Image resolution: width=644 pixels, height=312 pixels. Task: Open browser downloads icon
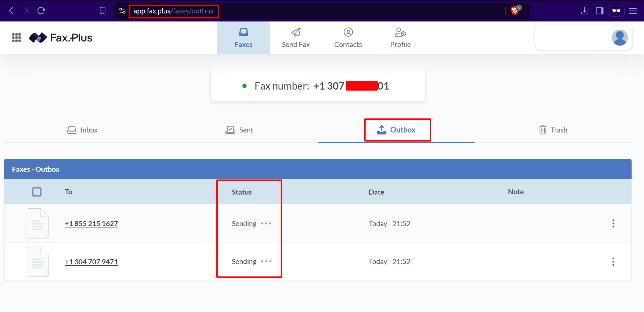click(584, 11)
